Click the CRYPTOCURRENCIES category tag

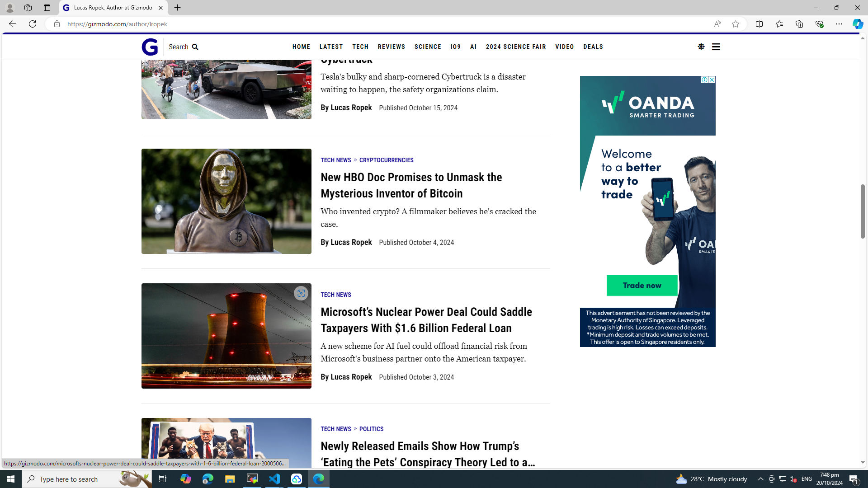386,160
